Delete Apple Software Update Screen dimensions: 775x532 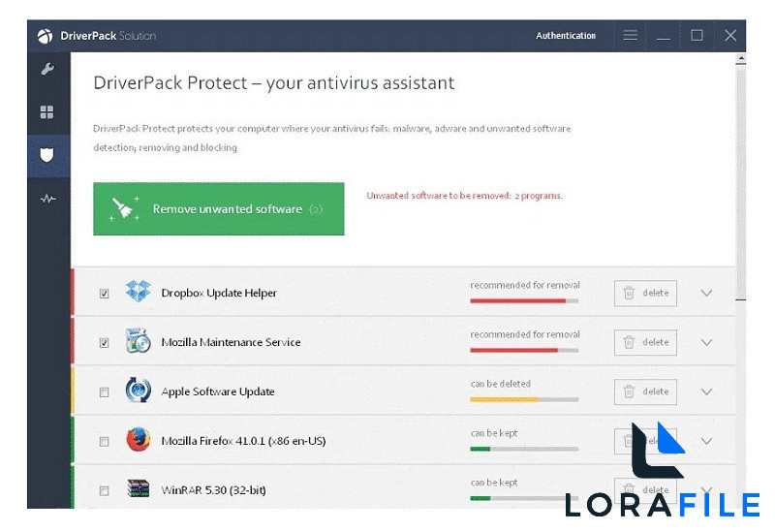tap(645, 392)
